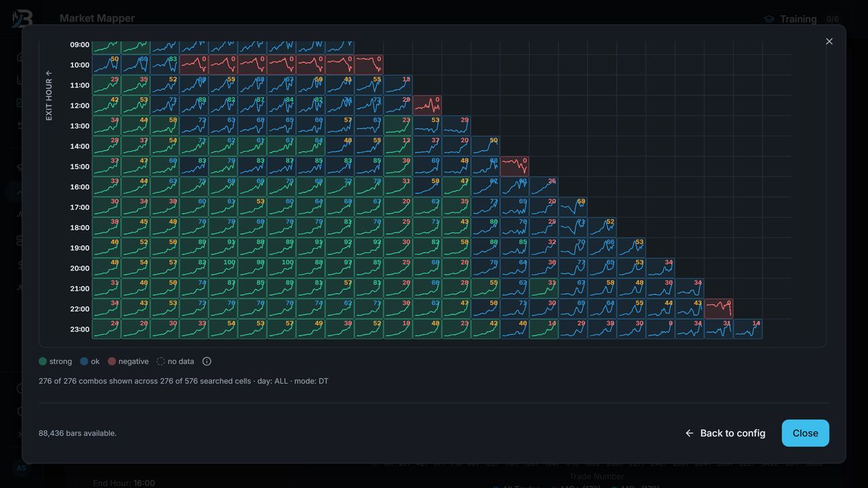
Task: Open the cell scoring 42 in the 23:00 row
Action: tap(486, 329)
